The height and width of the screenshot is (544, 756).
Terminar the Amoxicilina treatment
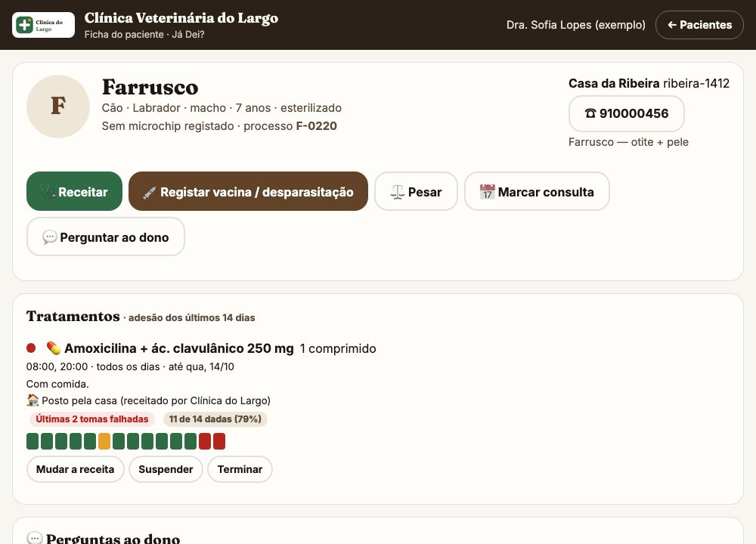click(x=240, y=469)
